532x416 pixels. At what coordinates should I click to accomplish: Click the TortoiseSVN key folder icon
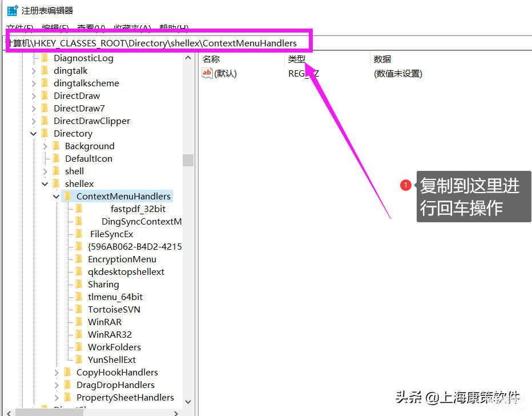(x=79, y=309)
